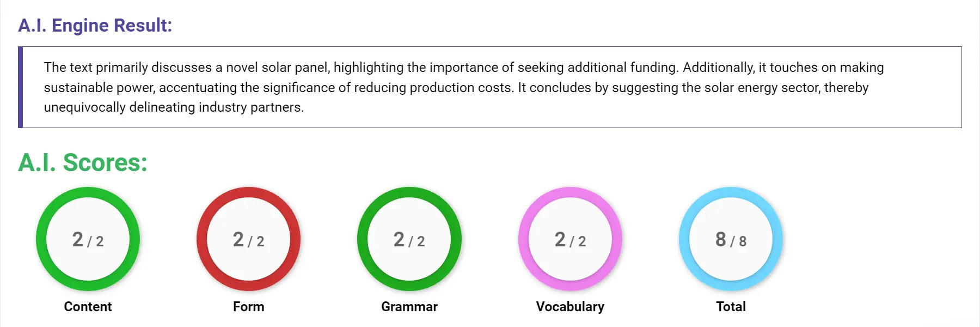Select the A.I. Scores heading
This screenshot has height=327, width=980.
(x=82, y=162)
